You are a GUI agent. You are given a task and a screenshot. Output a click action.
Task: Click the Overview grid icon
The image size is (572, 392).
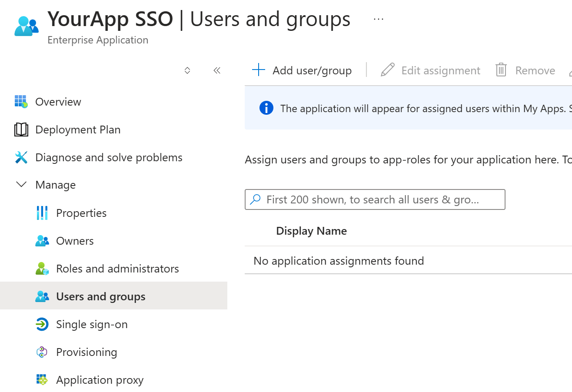click(x=21, y=102)
